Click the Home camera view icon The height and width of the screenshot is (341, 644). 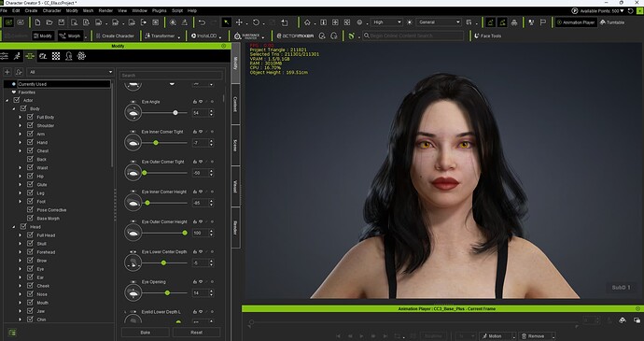coord(307,22)
